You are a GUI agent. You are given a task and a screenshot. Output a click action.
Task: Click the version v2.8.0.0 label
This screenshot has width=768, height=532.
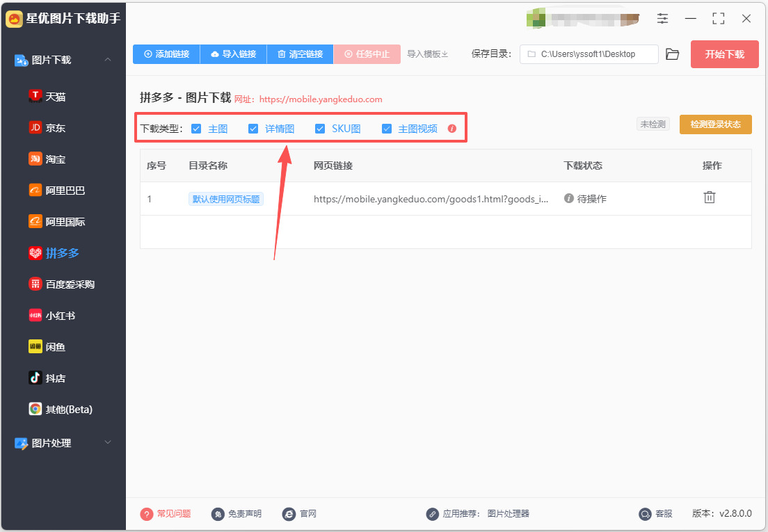722,514
